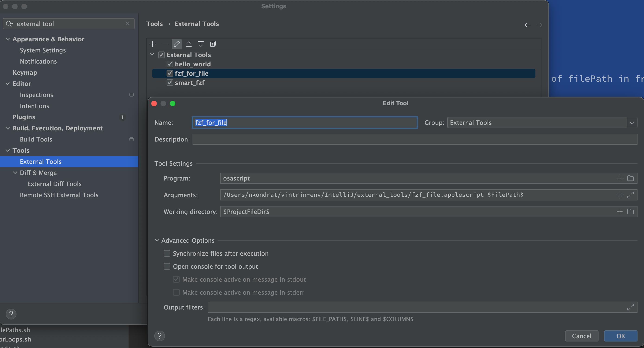Add a new external tool with plus icon
Screen dimensions: 644x348
(x=152, y=44)
